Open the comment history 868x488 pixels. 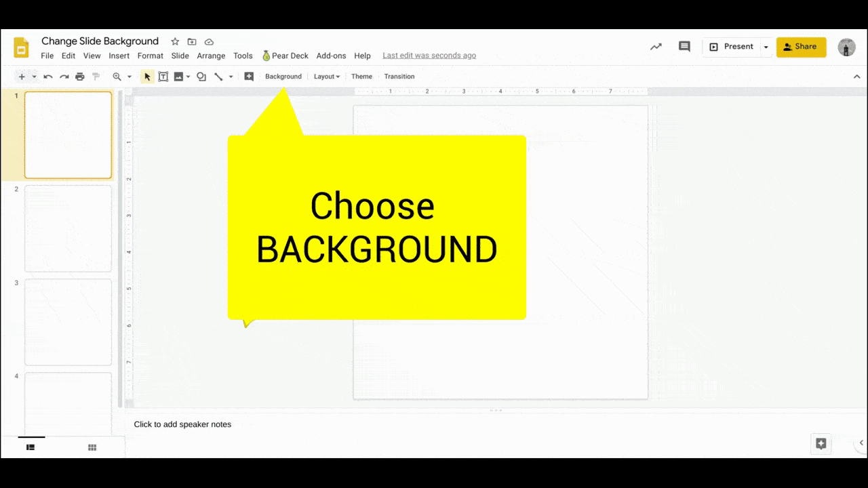(684, 46)
